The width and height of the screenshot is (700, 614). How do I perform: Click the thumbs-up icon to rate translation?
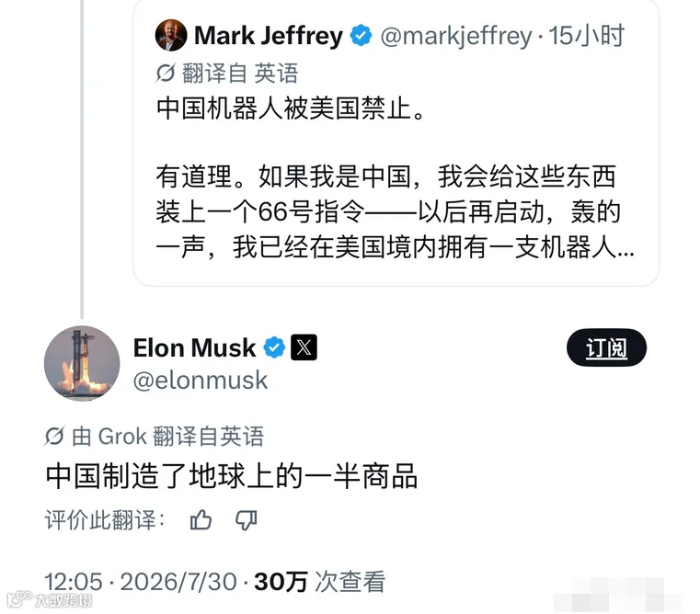click(x=201, y=519)
